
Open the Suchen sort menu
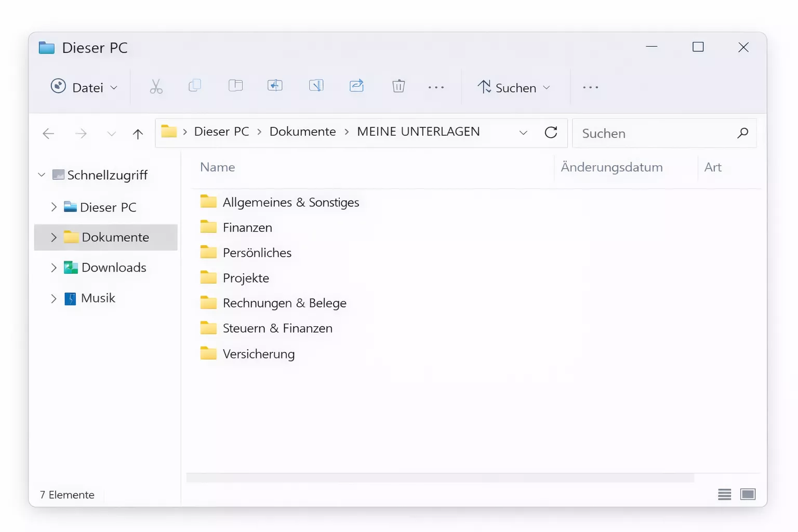(x=513, y=87)
